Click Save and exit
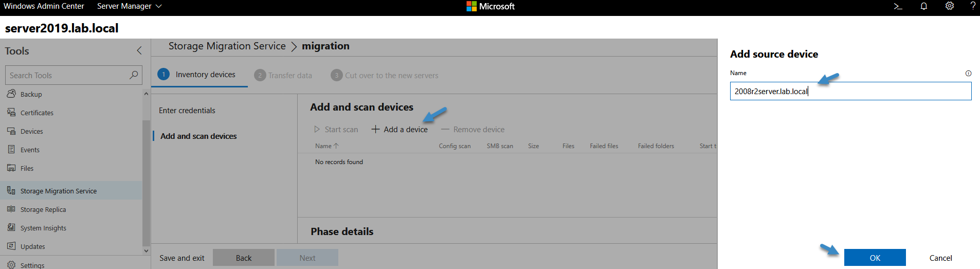Image resolution: width=980 pixels, height=269 pixels. click(x=182, y=258)
